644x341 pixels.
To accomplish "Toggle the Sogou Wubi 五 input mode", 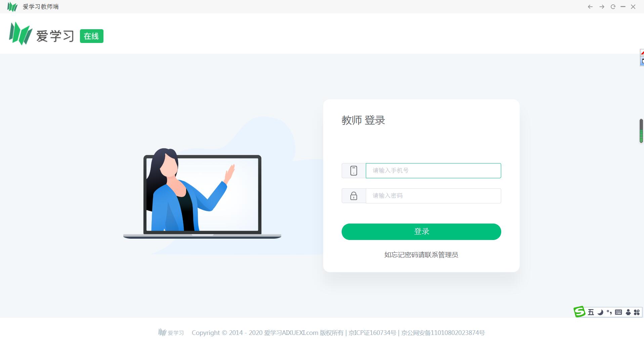I will 591,312.
